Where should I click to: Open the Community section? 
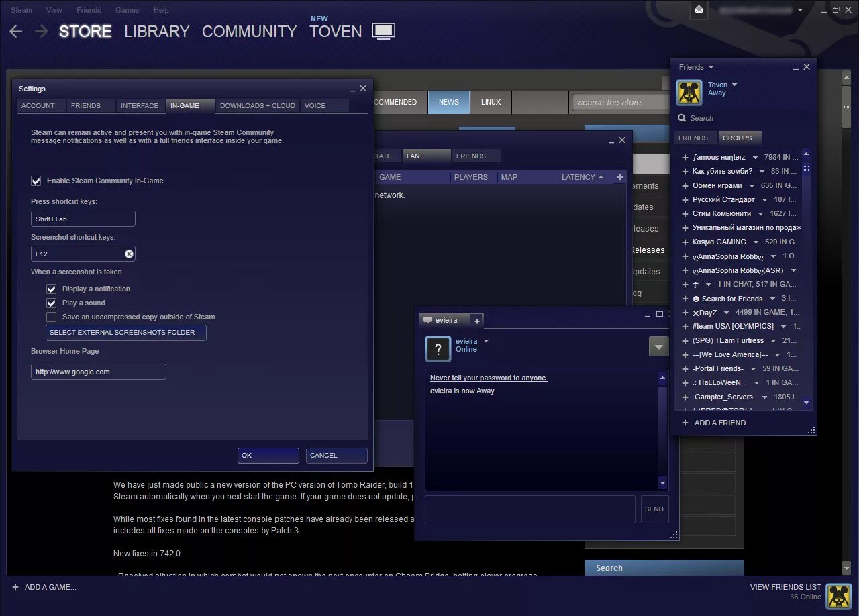pyautogui.click(x=249, y=31)
